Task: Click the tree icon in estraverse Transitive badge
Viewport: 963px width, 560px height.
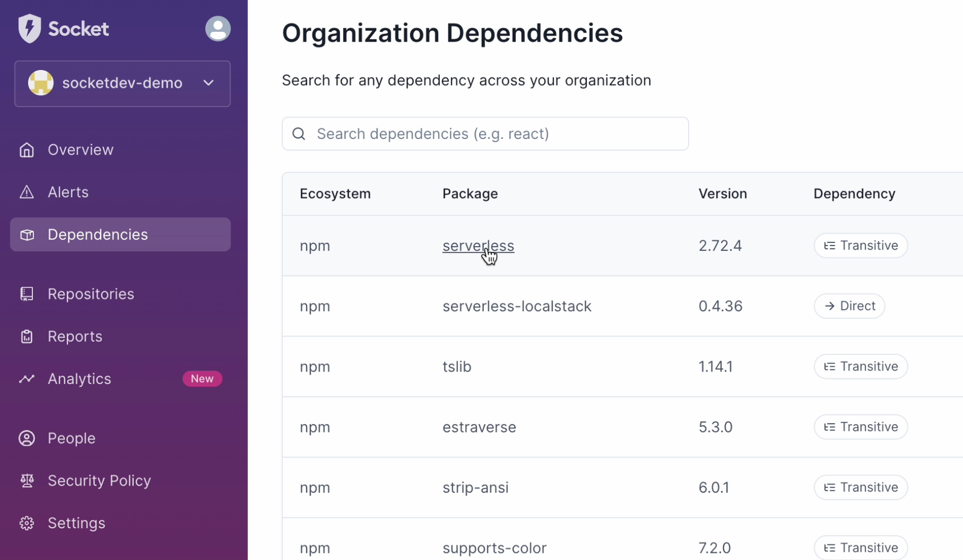Action: click(829, 427)
